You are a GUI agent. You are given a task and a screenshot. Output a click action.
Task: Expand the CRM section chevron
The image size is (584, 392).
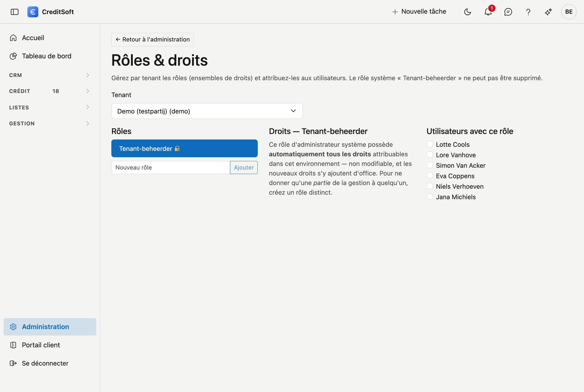pyautogui.click(x=88, y=75)
